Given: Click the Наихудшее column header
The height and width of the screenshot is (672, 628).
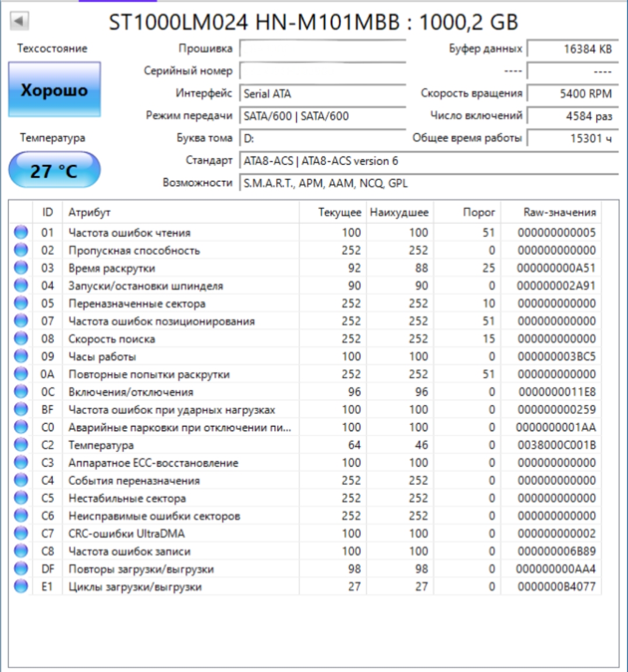Looking at the screenshot, I should click(400, 212).
